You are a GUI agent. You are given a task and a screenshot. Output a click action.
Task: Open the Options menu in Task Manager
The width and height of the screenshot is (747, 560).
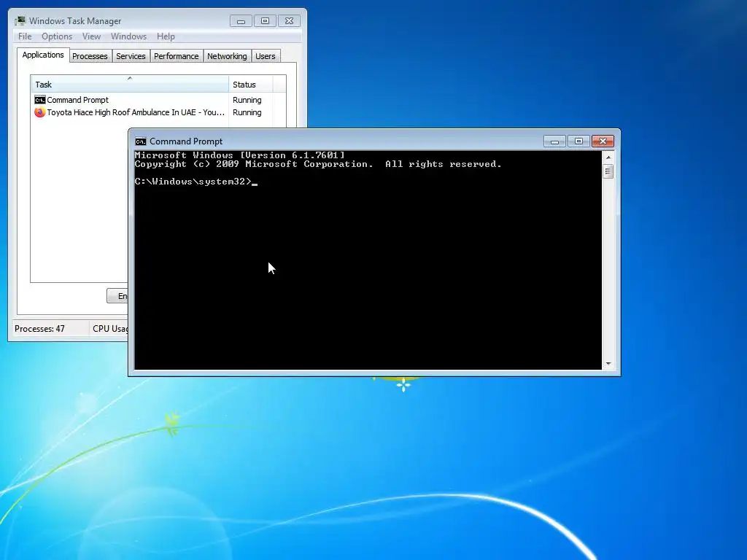(x=57, y=36)
